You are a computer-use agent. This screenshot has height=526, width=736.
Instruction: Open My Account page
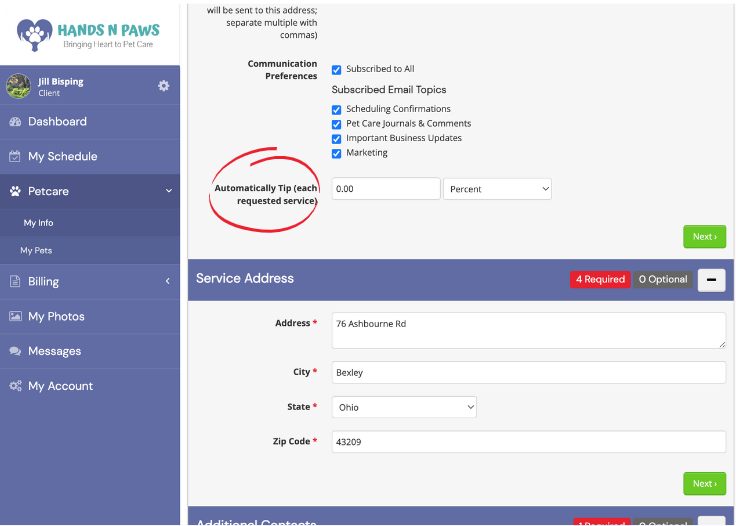coord(90,386)
